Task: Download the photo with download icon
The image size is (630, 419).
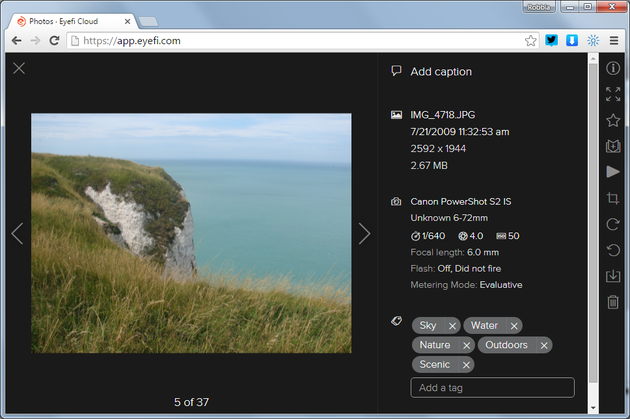Action: (x=613, y=276)
